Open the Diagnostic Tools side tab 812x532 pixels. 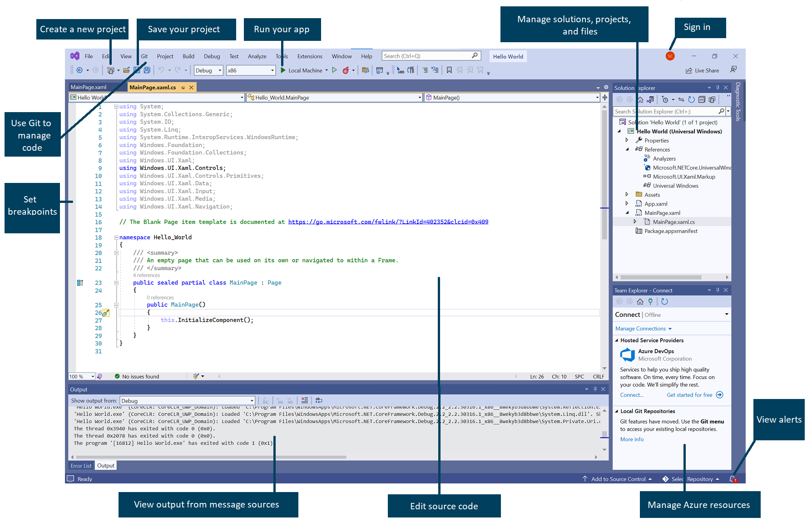[x=738, y=102]
